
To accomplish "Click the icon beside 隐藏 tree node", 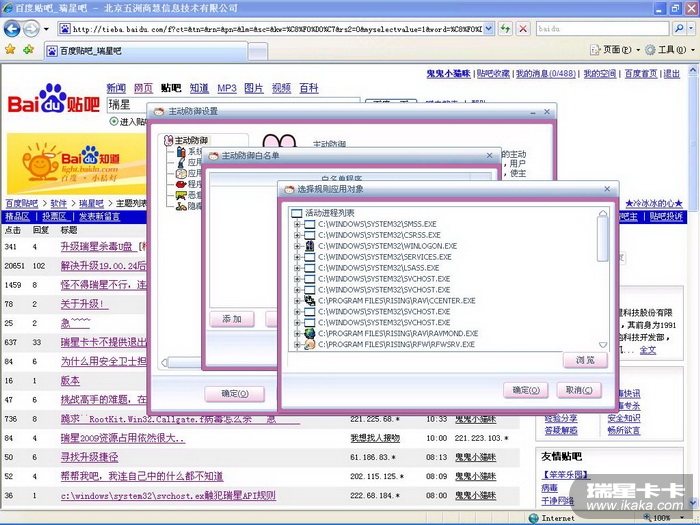I will [x=181, y=206].
